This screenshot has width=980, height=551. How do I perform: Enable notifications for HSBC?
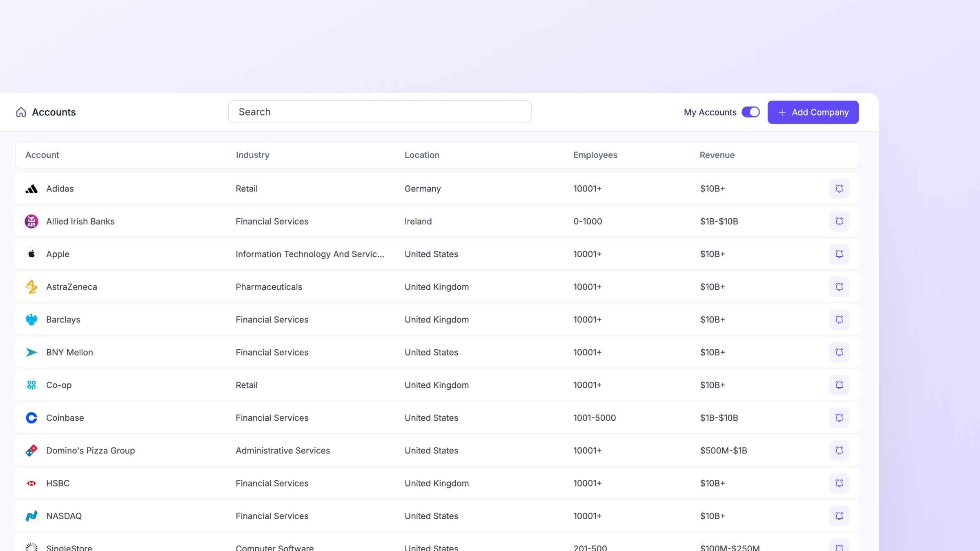tap(839, 483)
